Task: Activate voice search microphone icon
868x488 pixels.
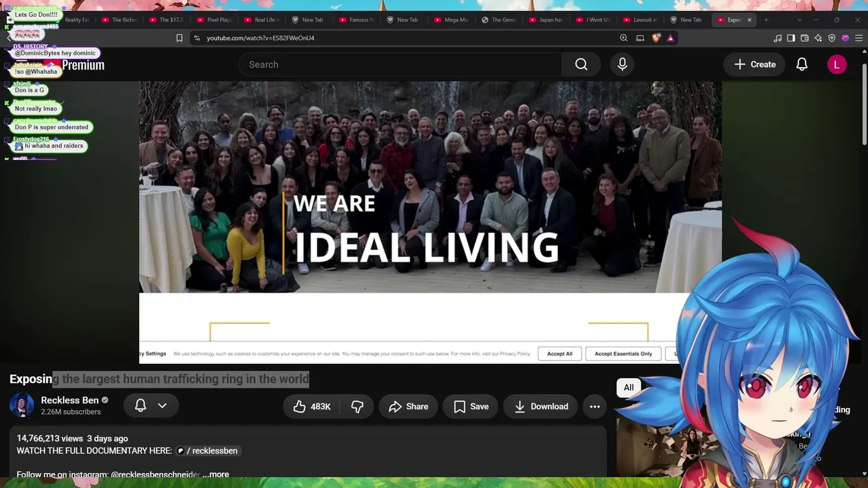Action: (x=623, y=64)
